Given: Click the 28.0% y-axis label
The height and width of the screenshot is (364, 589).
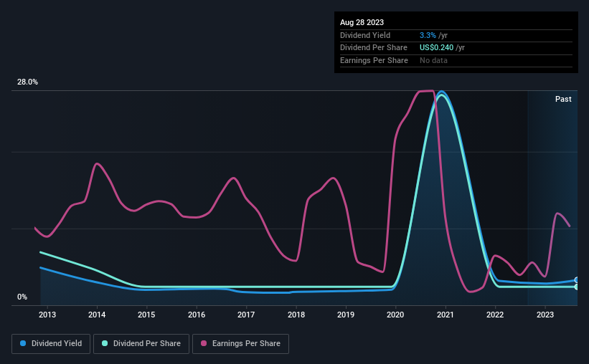Looking at the screenshot, I should pyautogui.click(x=28, y=82).
